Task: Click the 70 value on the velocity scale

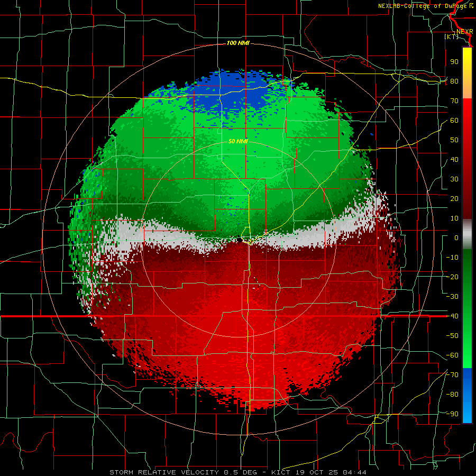Action: point(454,101)
